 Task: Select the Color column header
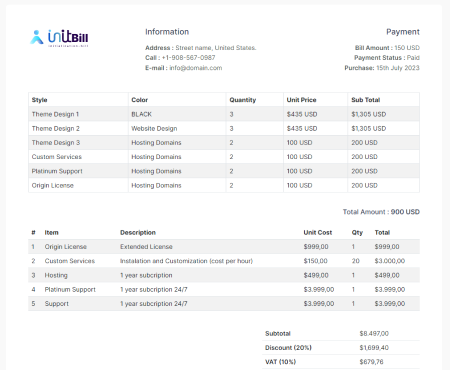point(139,100)
